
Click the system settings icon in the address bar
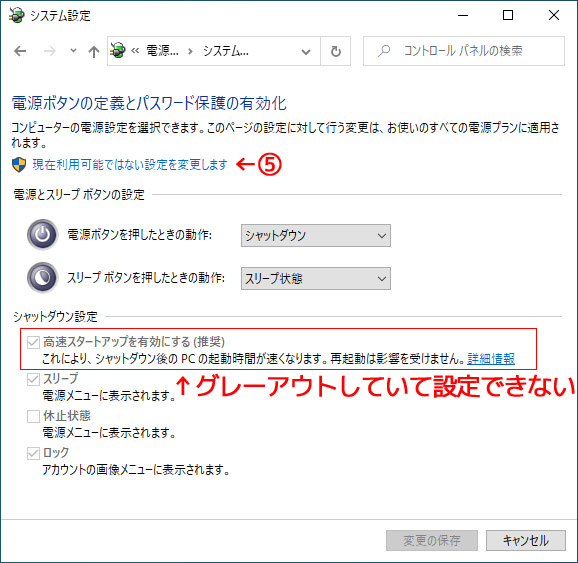pyautogui.click(x=118, y=50)
